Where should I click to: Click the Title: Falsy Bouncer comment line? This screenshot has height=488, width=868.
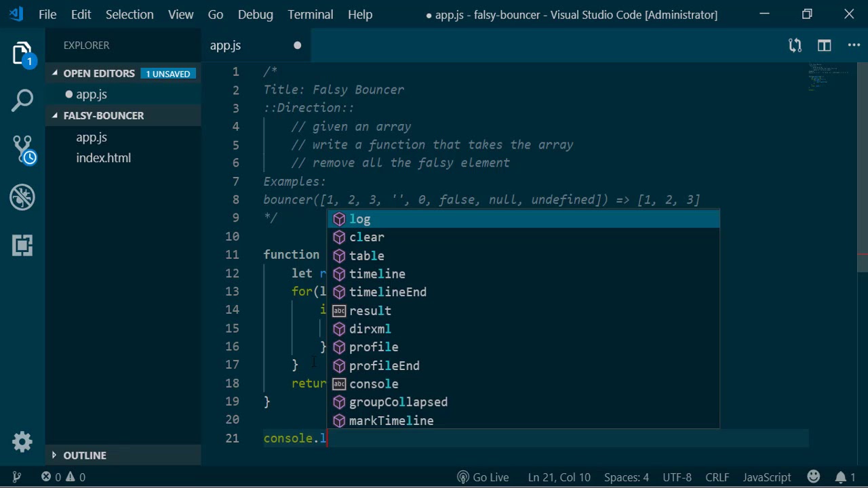point(334,89)
